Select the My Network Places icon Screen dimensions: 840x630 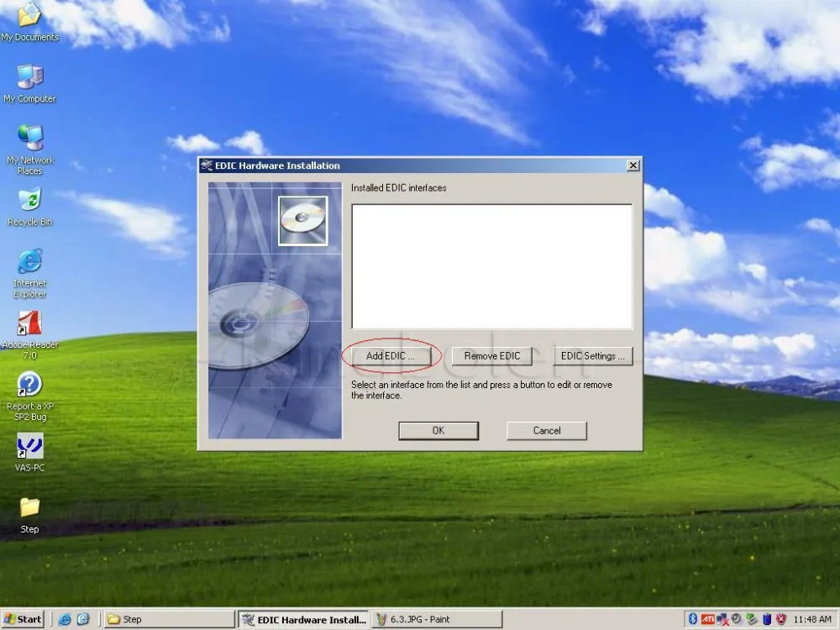click(x=29, y=150)
